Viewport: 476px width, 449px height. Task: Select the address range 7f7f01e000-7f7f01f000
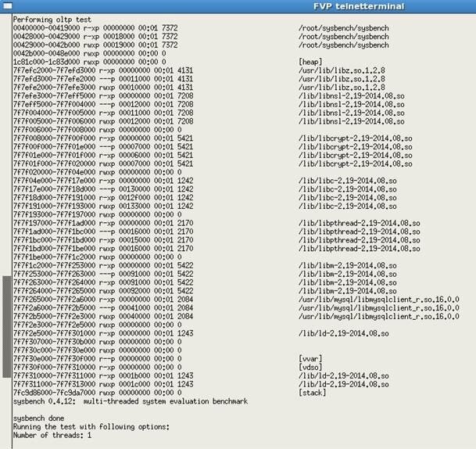tap(55, 155)
